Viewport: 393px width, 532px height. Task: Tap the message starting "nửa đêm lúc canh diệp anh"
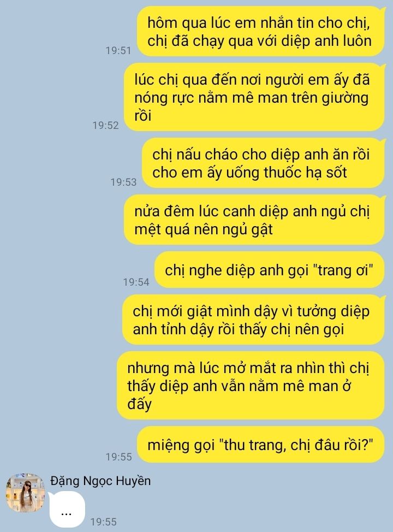254,220
